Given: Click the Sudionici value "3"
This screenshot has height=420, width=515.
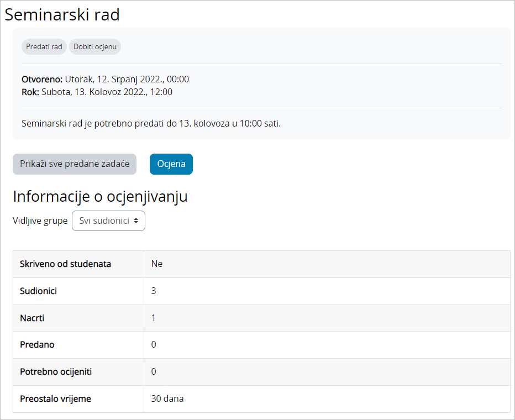Looking at the screenshot, I should tap(154, 291).
